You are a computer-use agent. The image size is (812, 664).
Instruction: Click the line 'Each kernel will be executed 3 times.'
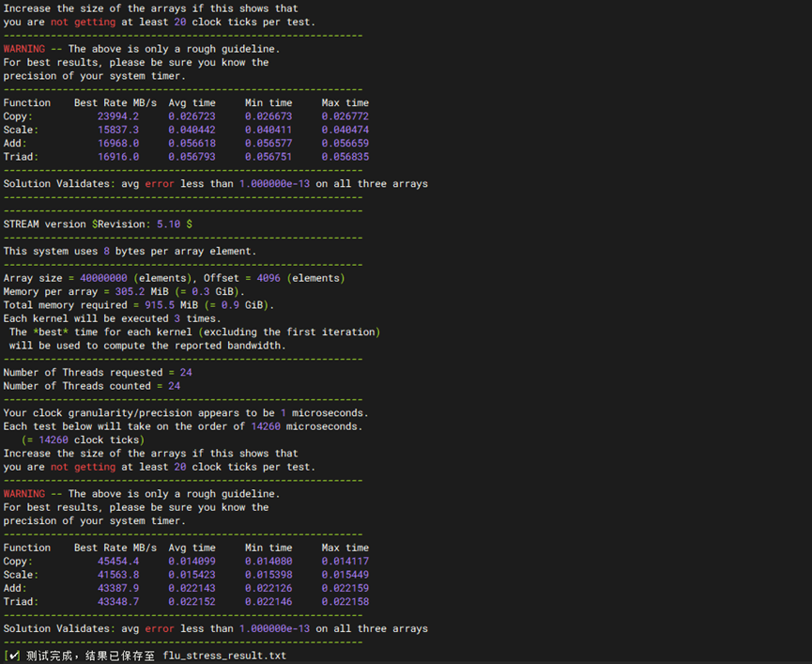tap(112, 318)
